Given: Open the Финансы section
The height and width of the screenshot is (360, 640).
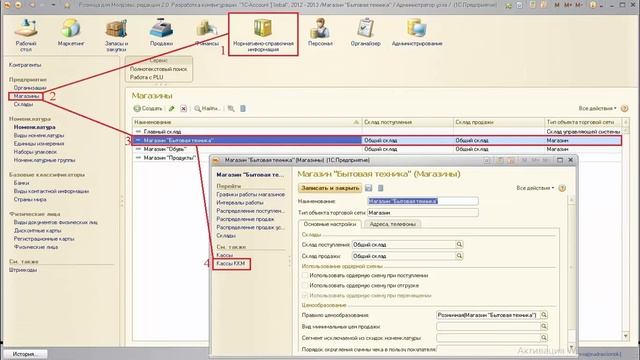Looking at the screenshot, I should [x=207, y=33].
